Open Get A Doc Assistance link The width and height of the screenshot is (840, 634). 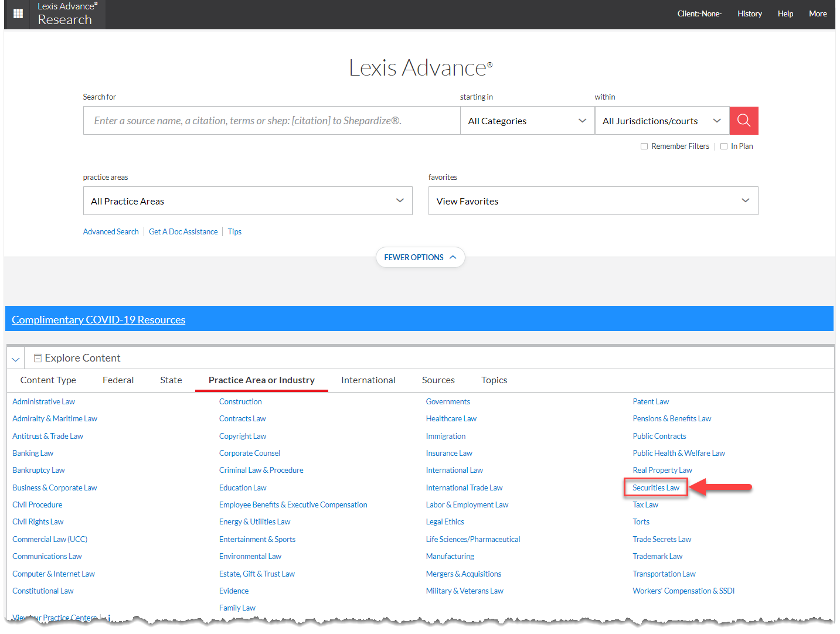coord(183,232)
